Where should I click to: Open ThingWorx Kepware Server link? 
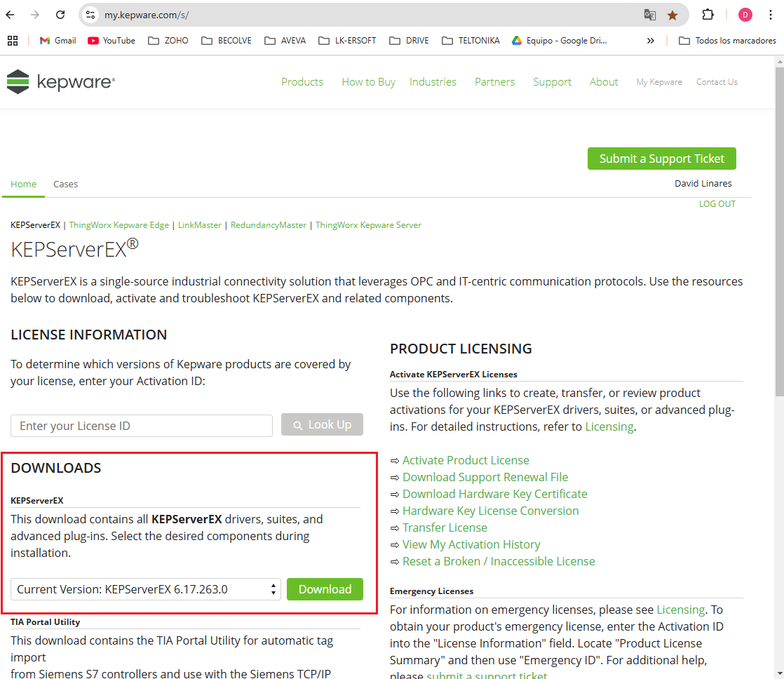pyautogui.click(x=368, y=225)
